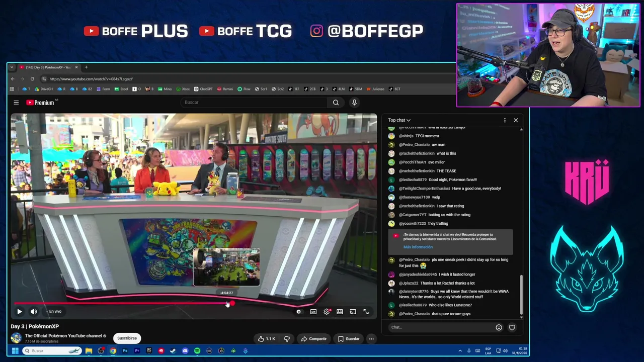Go to YouTube Premium home logo
The width and height of the screenshot is (644, 362).
pos(40,103)
